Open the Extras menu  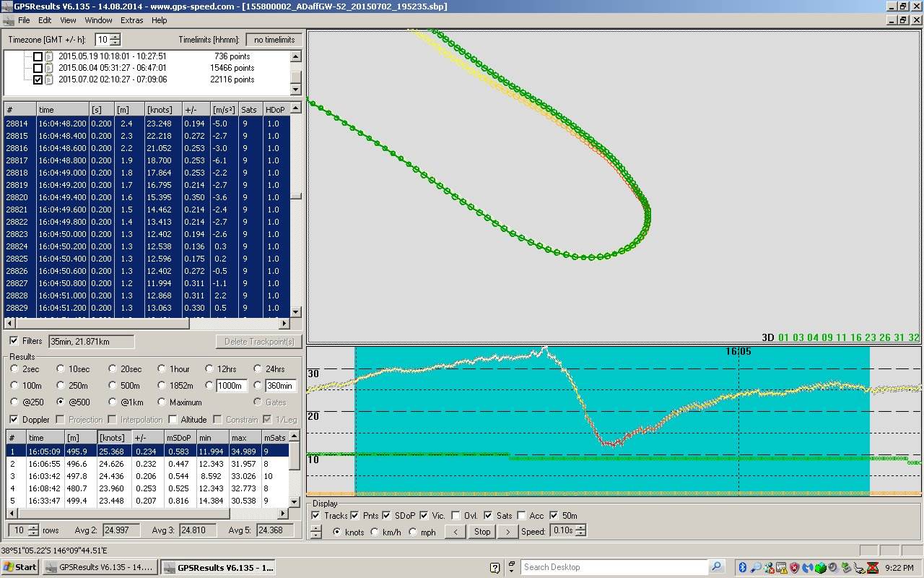[131, 20]
